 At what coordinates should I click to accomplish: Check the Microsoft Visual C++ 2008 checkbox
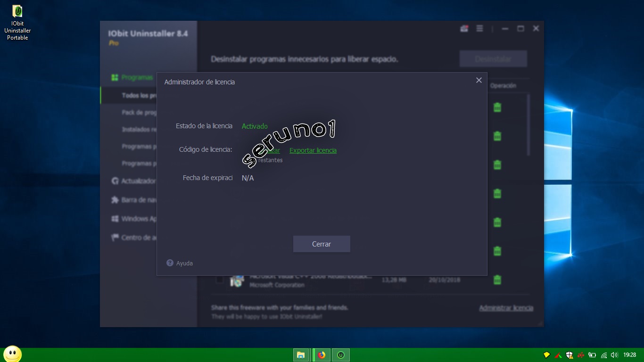[220, 280]
